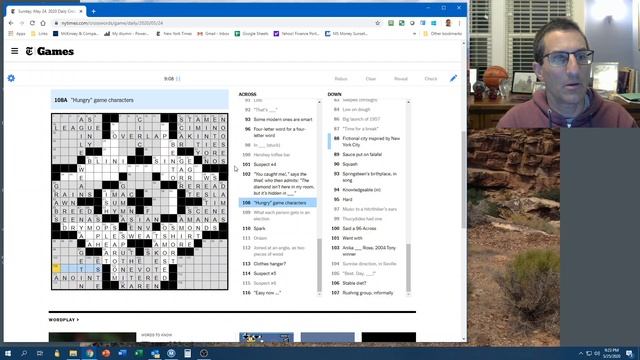640x360 pixels.
Task: Open Chrome's three-dot menu
Action: click(459, 23)
